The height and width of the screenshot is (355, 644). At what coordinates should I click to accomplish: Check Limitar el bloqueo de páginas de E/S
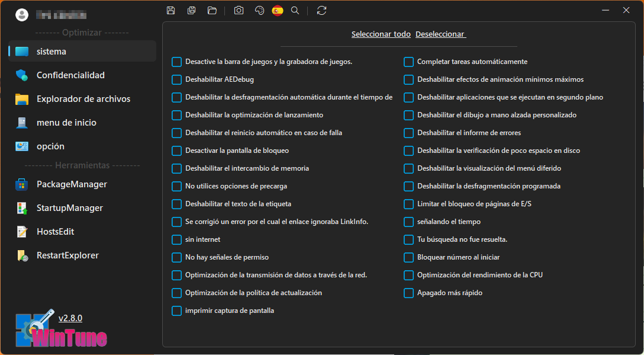(408, 204)
